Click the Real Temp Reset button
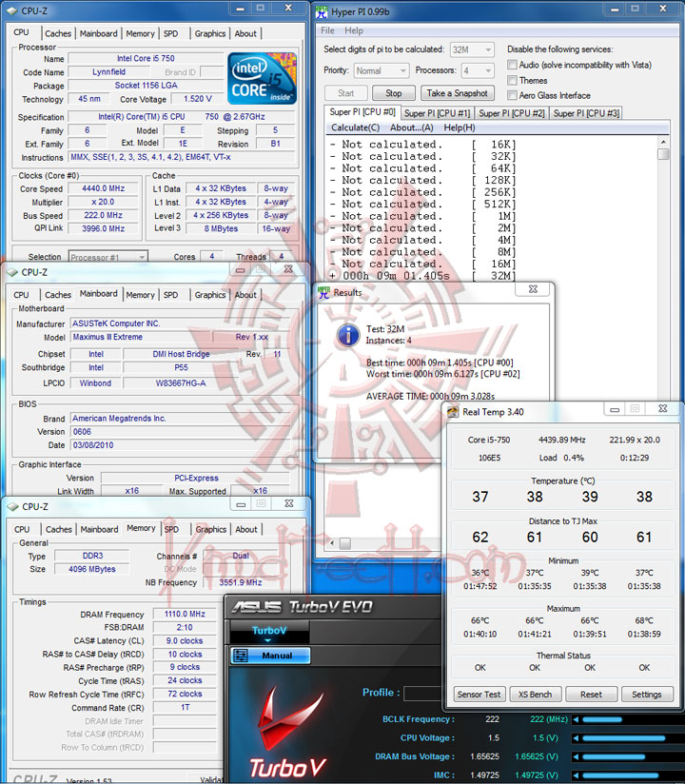The height and width of the screenshot is (784, 685). point(591,694)
